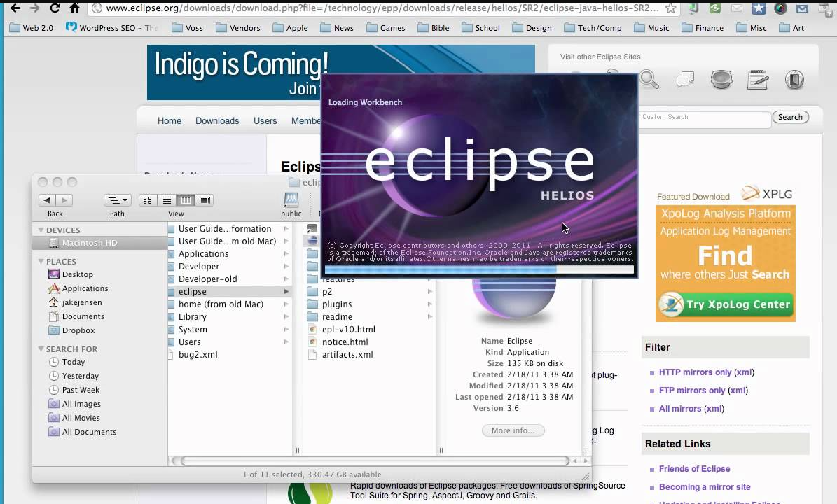The image size is (837, 504).
Task: Open the Users tab on the Eclipse site
Action: tap(265, 121)
